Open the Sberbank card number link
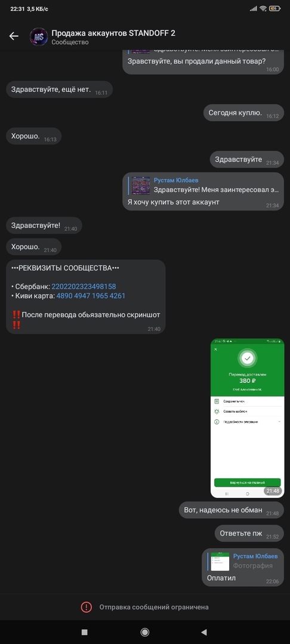Image resolution: width=290 pixels, height=644 pixels. click(84, 286)
